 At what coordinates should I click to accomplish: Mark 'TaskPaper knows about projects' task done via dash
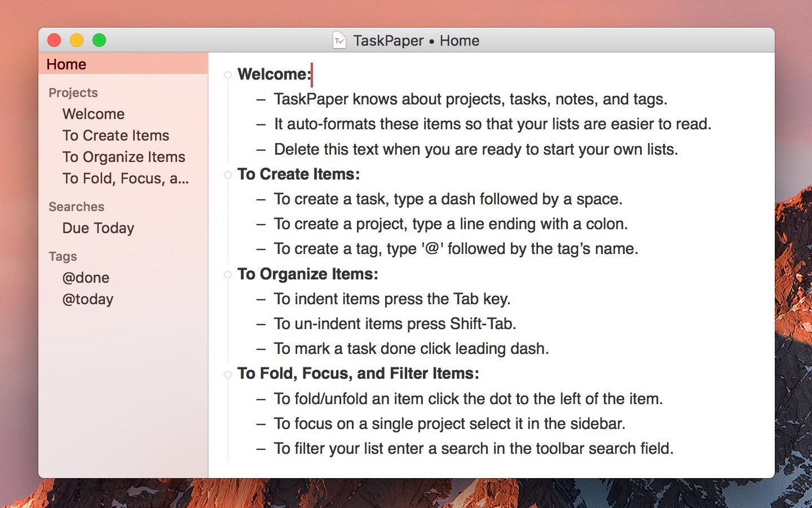[261, 100]
